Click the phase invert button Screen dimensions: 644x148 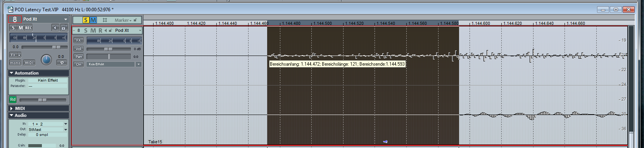(x=62, y=63)
